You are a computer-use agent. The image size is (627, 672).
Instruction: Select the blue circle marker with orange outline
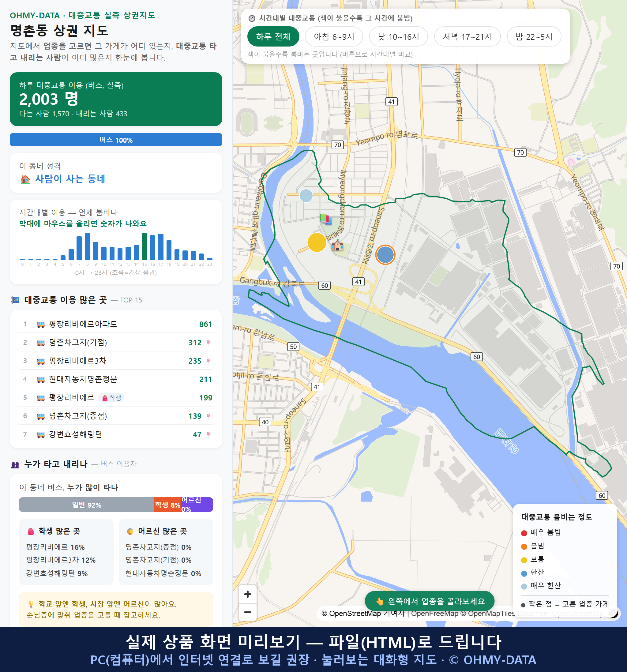[x=385, y=254]
